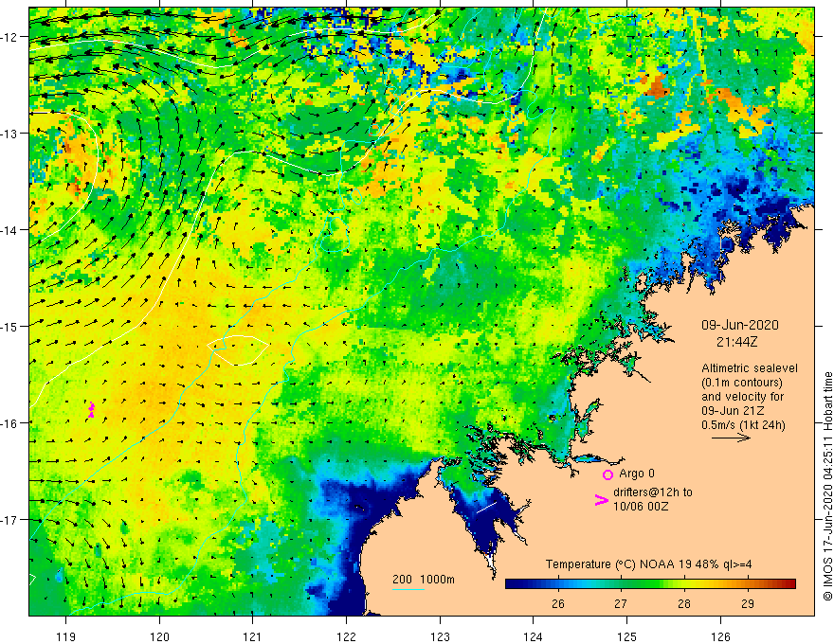Image resolution: width=834 pixels, height=644 pixels.
Task: Click the magenta drifters arrowhead legend symbol
Action: click(601, 500)
